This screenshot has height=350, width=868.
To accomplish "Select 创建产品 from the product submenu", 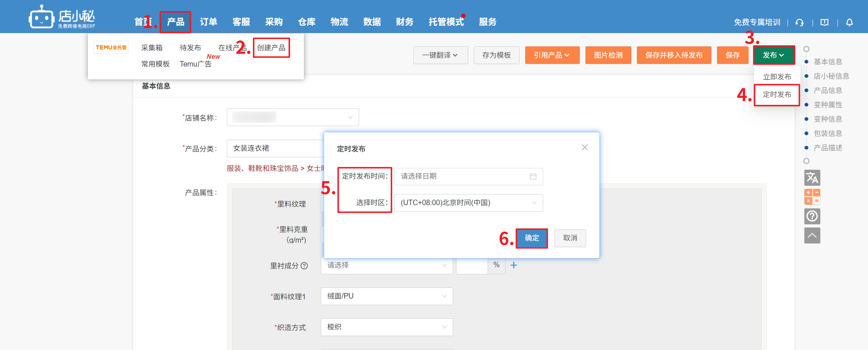I will [x=271, y=48].
